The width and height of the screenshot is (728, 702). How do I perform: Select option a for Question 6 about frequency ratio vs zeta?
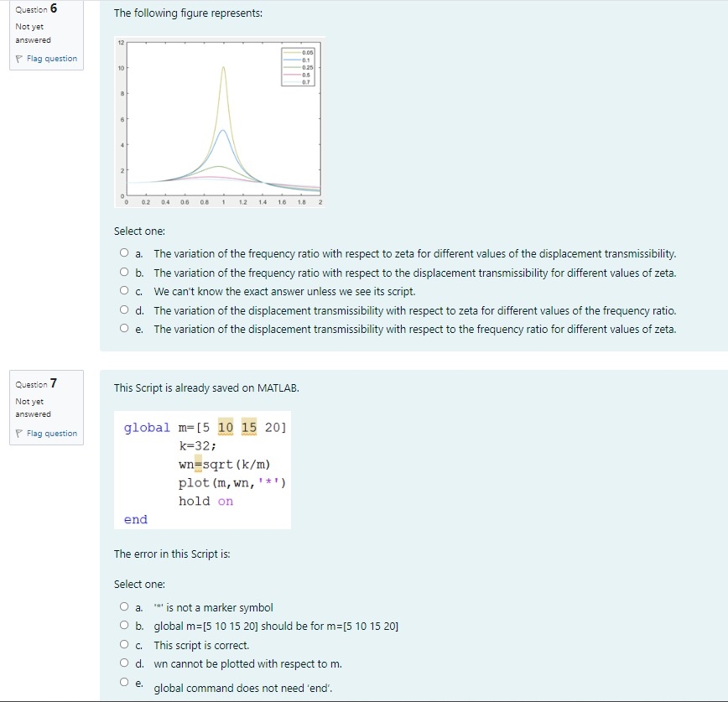click(x=124, y=252)
